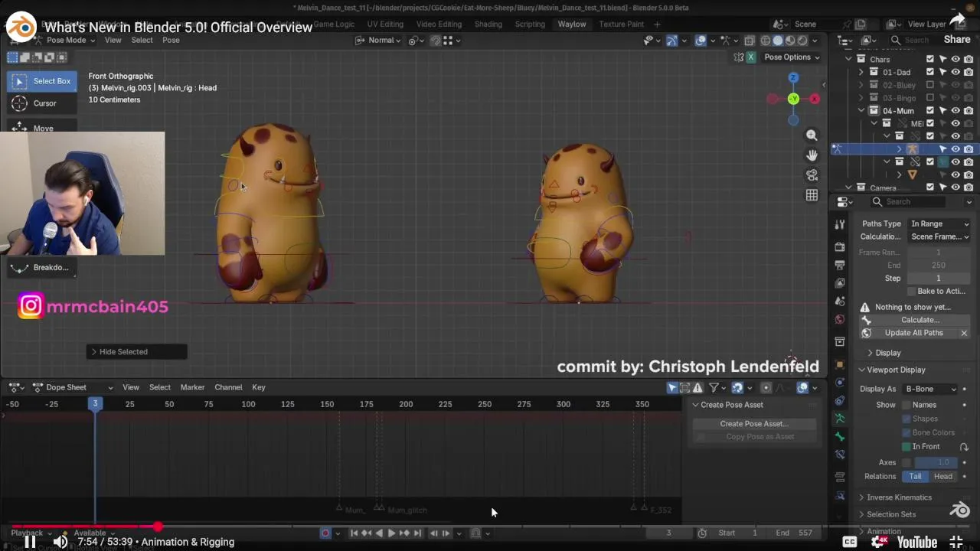The height and width of the screenshot is (551, 980).
Task: Click the Update All Paths clear X
Action: pos(964,333)
